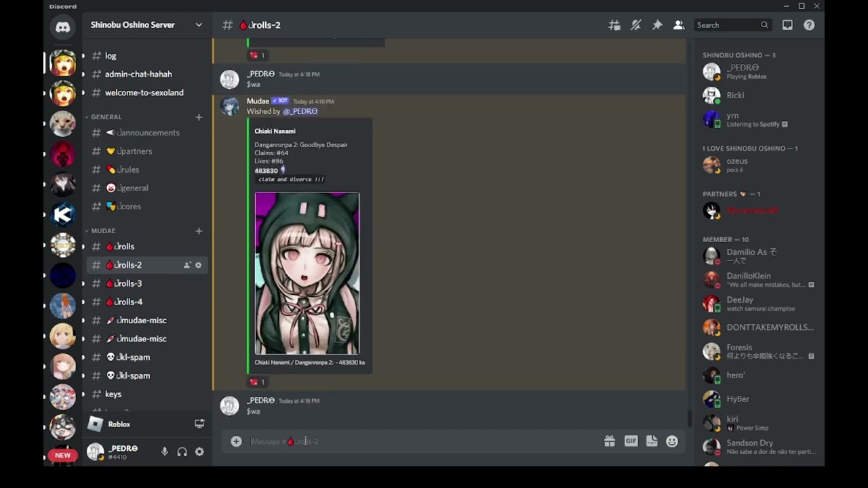Viewport: 868px width, 488px height.
Task: Select the white K server icon
Action: point(62,215)
